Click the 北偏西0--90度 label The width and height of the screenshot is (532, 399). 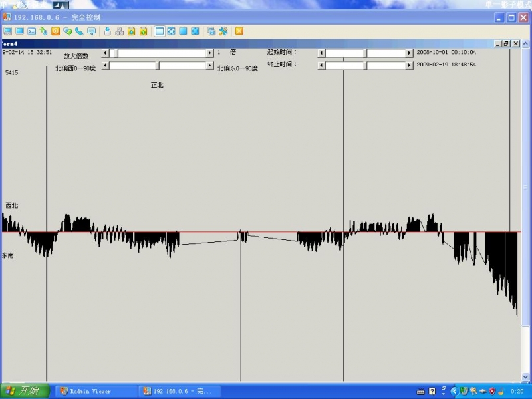[76, 68]
